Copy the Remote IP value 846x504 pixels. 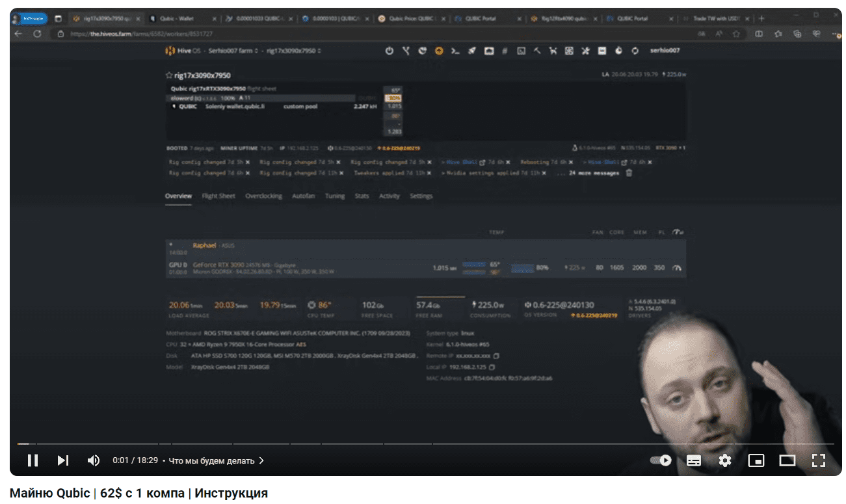496,356
